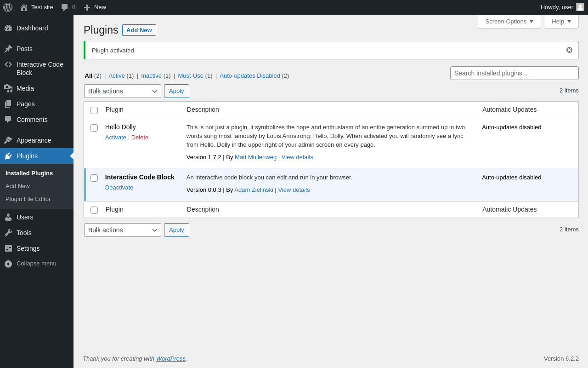Viewport: 588px width, 368px height.
Task: Tick the select-all checkbox in table footer
Action: click(94, 210)
